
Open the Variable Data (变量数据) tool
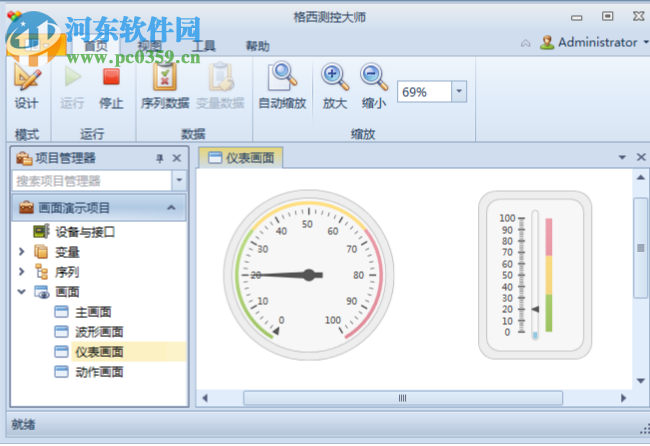[220, 87]
